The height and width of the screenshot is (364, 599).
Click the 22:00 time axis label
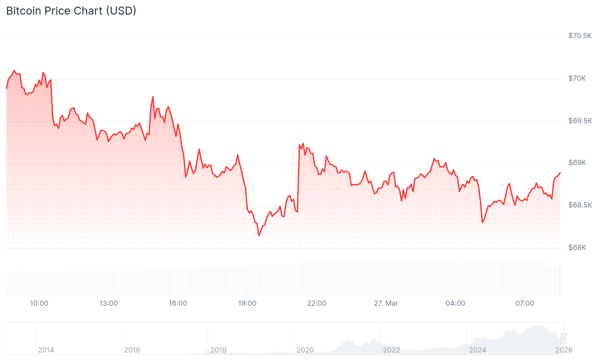pyautogui.click(x=317, y=303)
